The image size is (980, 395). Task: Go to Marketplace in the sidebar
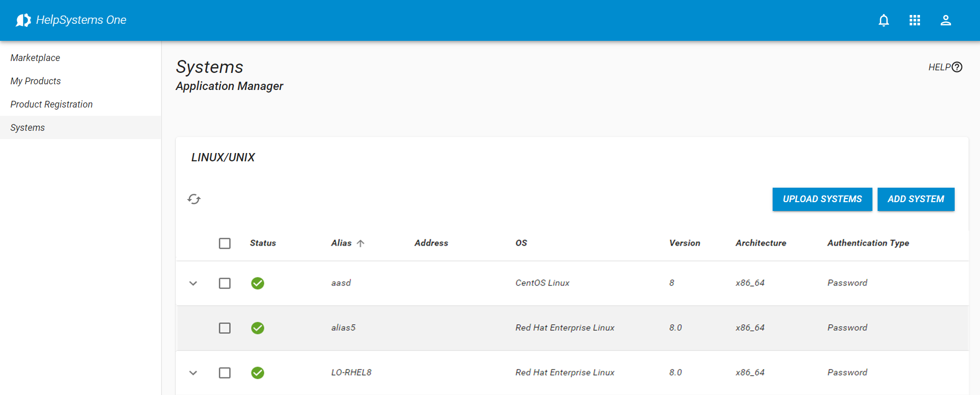pyautogui.click(x=35, y=58)
